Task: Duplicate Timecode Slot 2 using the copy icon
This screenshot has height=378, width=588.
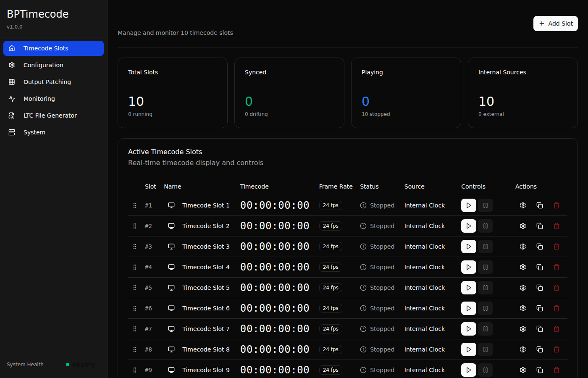Action: tap(539, 226)
